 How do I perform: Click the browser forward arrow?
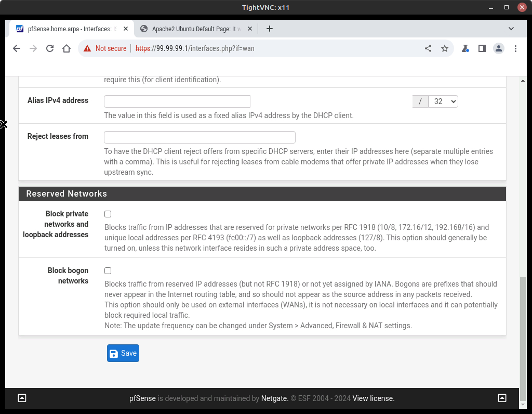33,48
